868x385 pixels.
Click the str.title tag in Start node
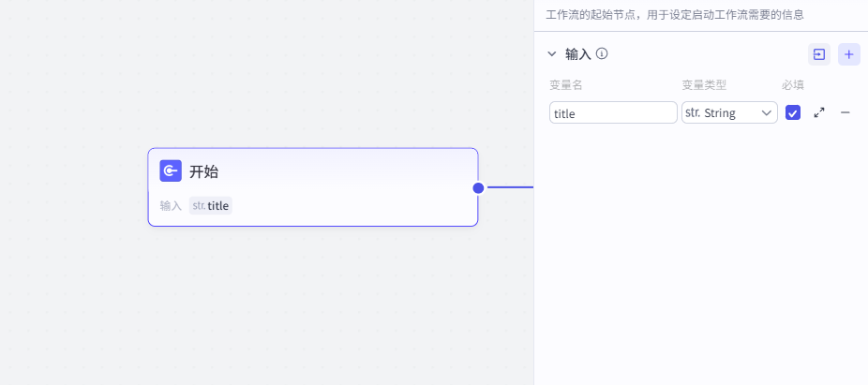(211, 205)
